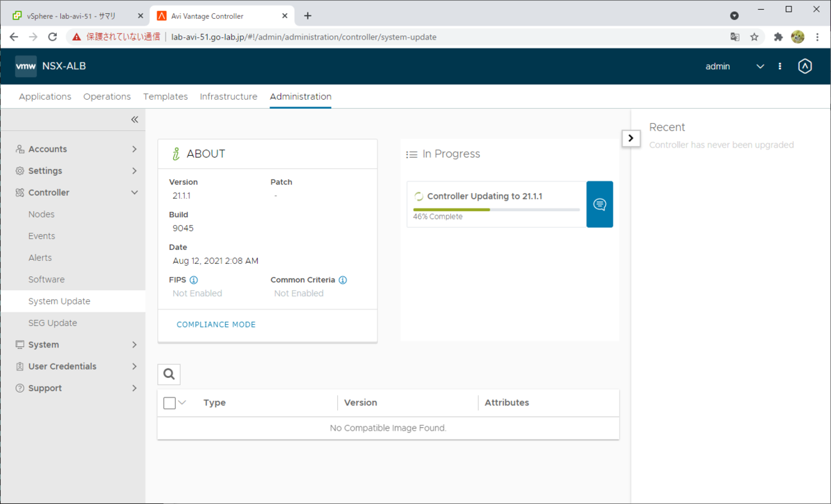Open the Chrome three-dot menu
Screen dimensions: 831x504
pos(818,37)
